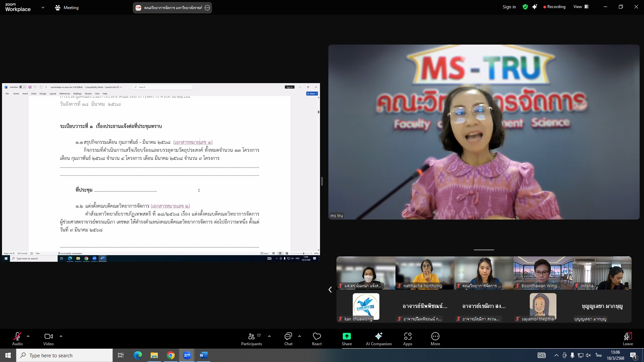Open the Chat panel
Viewport: 644px width, 362px height.
pyautogui.click(x=288, y=336)
